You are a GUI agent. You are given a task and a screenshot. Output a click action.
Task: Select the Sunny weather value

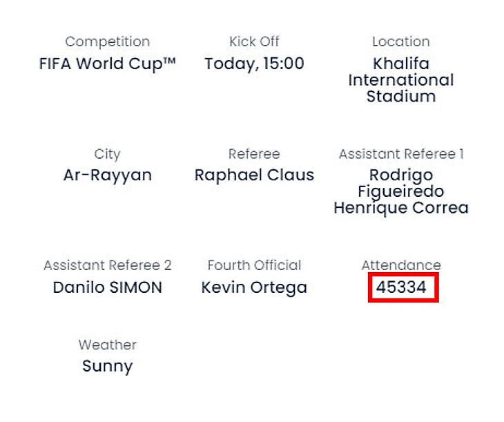(107, 366)
